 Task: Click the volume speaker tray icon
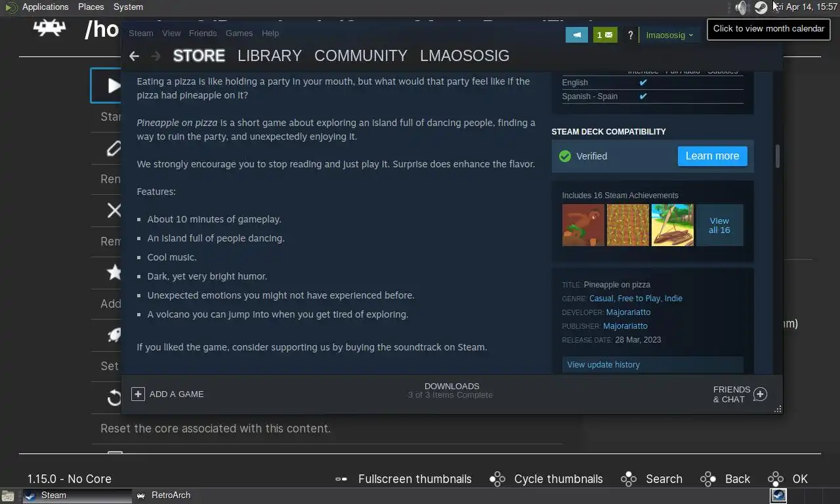coord(742,7)
